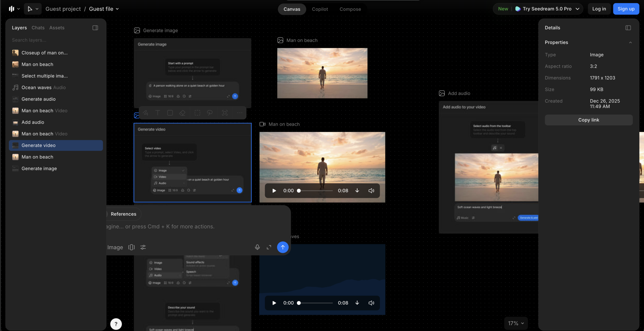Play the Man on beach video
The height and width of the screenshot is (331, 644).
point(274,191)
